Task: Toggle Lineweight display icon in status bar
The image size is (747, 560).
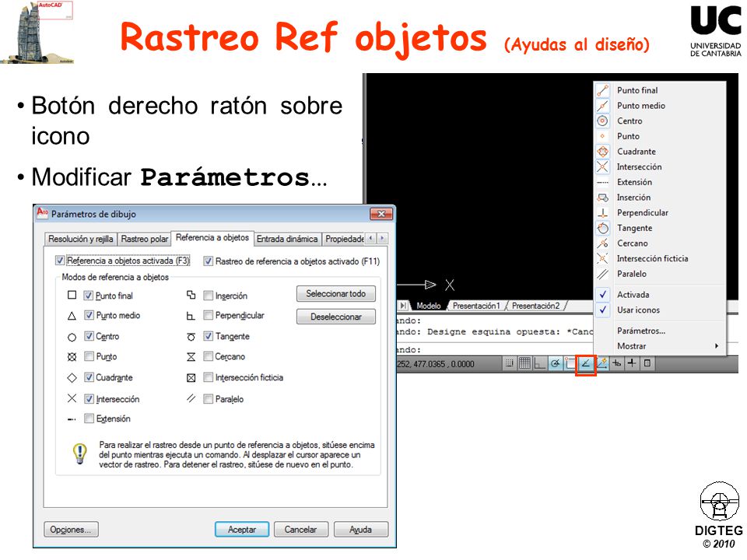Action: coord(632,364)
